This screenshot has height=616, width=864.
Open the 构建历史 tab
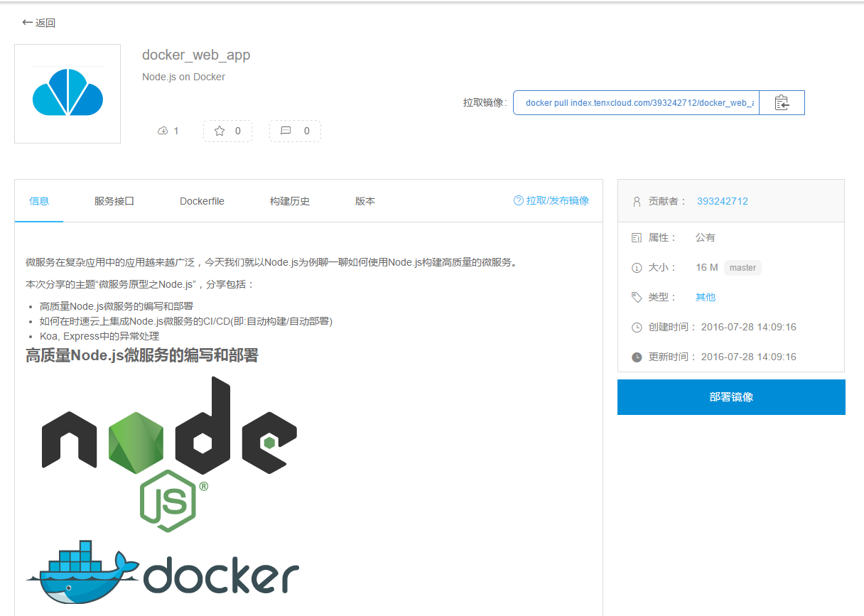pyautogui.click(x=289, y=201)
